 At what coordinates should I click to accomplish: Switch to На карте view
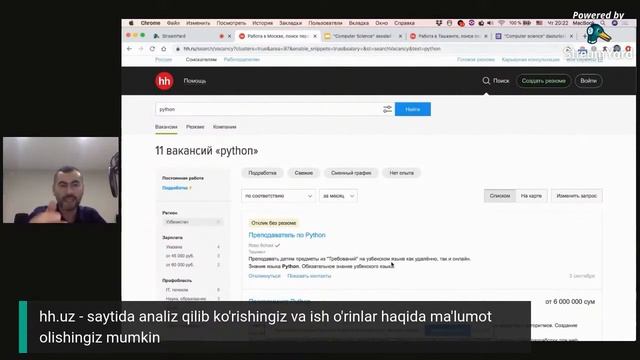(x=531, y=196)
